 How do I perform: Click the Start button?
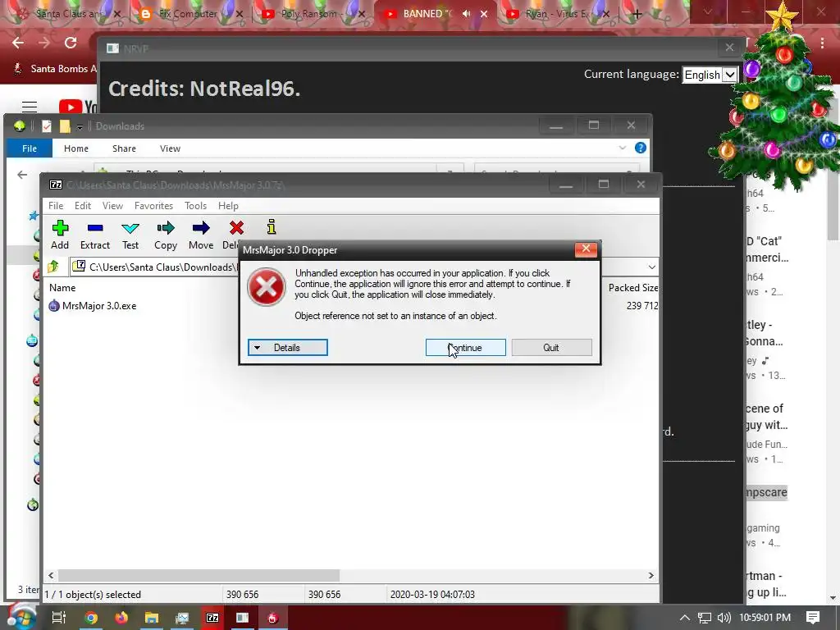(21, 617)
